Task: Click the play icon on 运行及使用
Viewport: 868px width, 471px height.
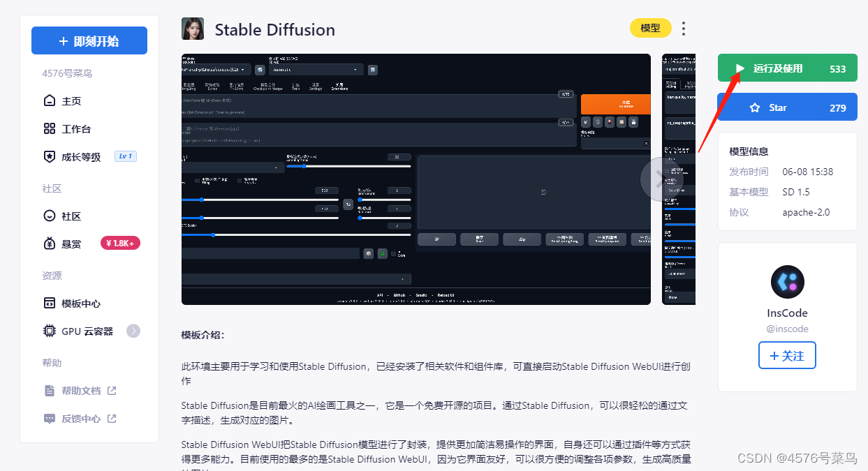Action: [x=740, y=68]
